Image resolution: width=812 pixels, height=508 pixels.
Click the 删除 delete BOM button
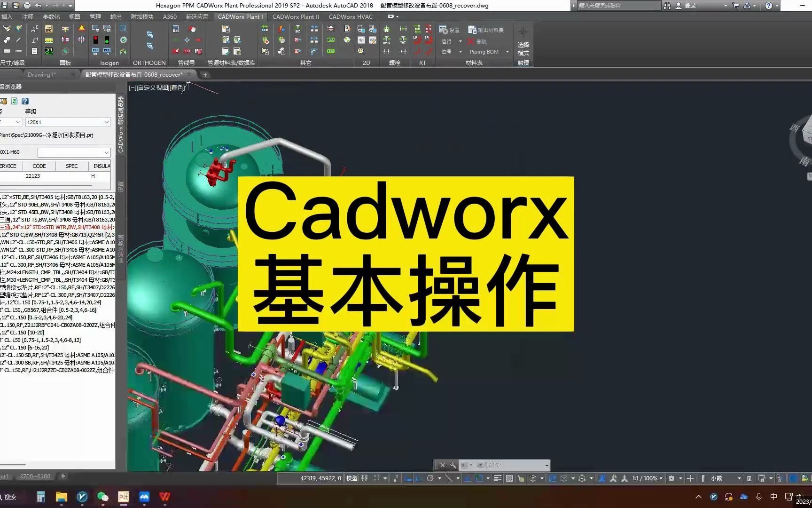[477, 41]
